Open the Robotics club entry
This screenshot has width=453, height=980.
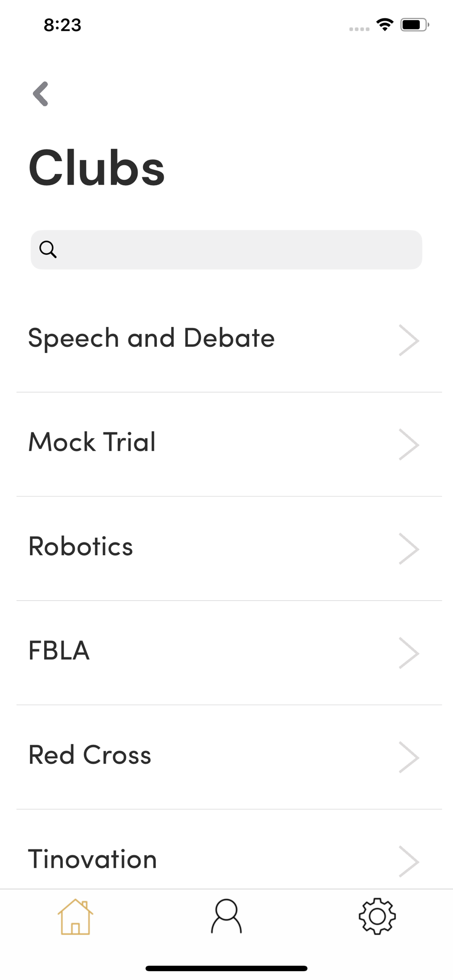[x=81, y=546]
